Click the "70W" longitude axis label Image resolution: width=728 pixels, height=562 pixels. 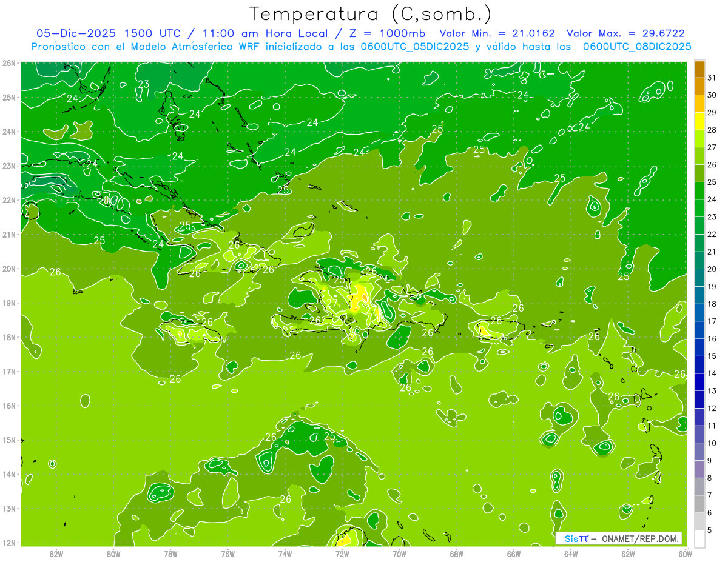click(x=399, y=554)
